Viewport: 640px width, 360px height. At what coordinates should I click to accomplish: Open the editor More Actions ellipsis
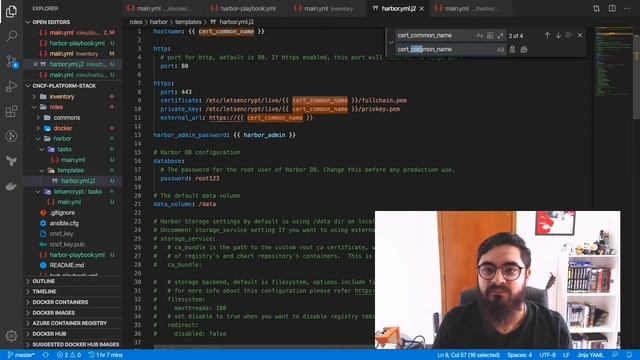627,8
